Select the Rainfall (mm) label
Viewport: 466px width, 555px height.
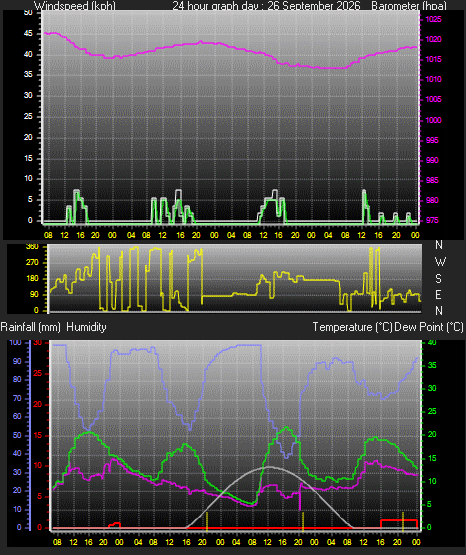30,327
